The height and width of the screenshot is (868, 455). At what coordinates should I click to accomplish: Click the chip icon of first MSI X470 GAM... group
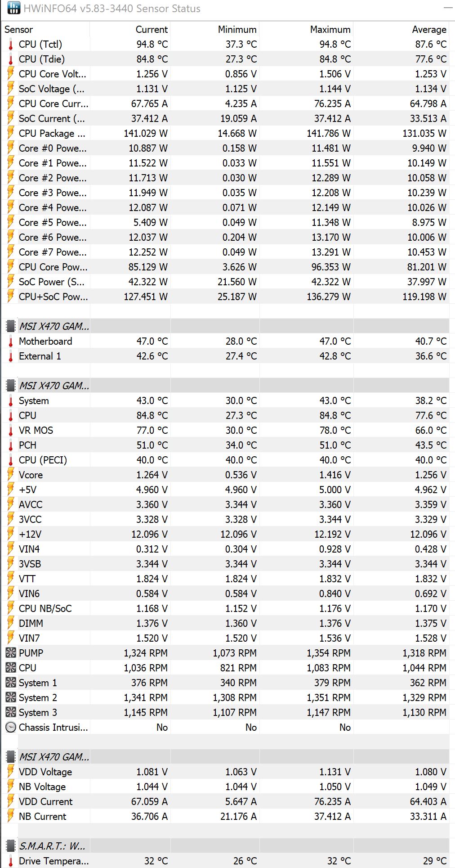pos(11,326)
